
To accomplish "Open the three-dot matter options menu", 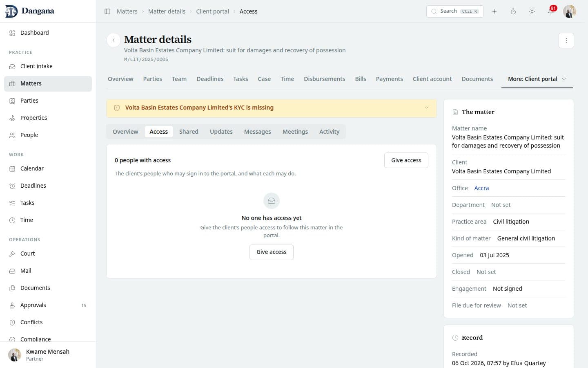I will (566, 40).
